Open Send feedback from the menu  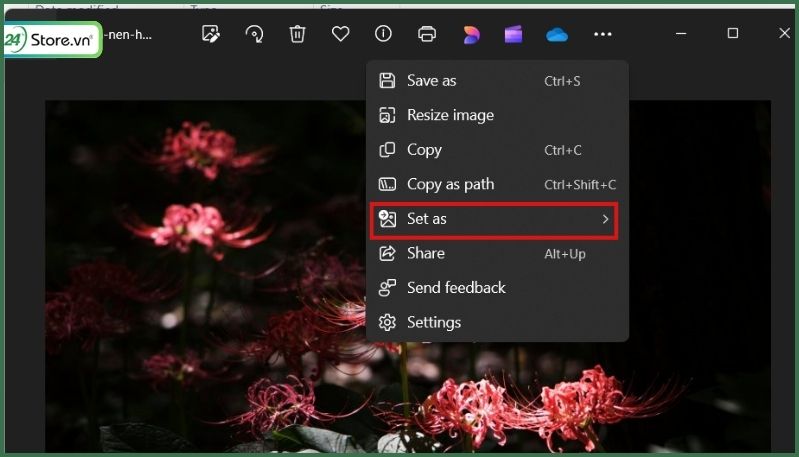pos(456,288)
